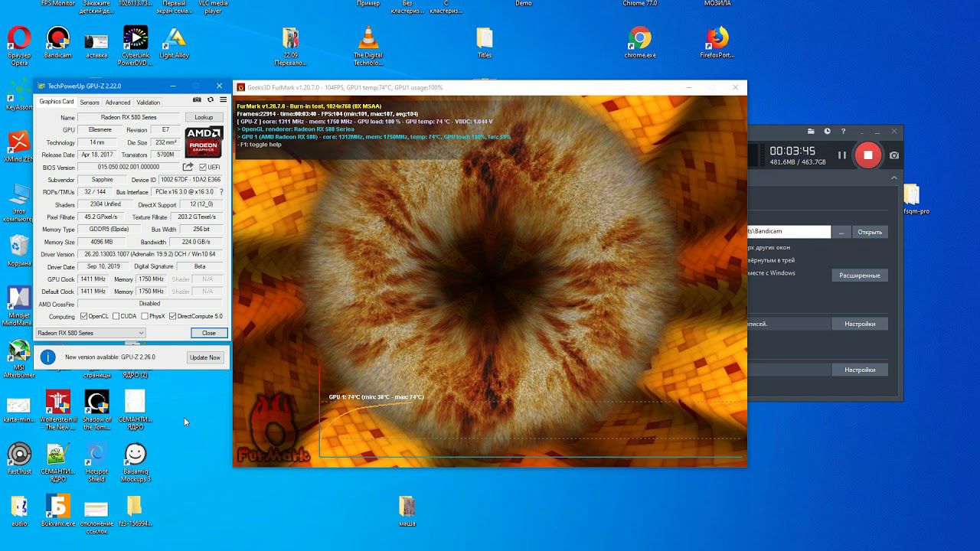Select Balsamiq Mockups 3 desktop icon
This screenshot has width=980, height=551.
(x=136, y=462)
